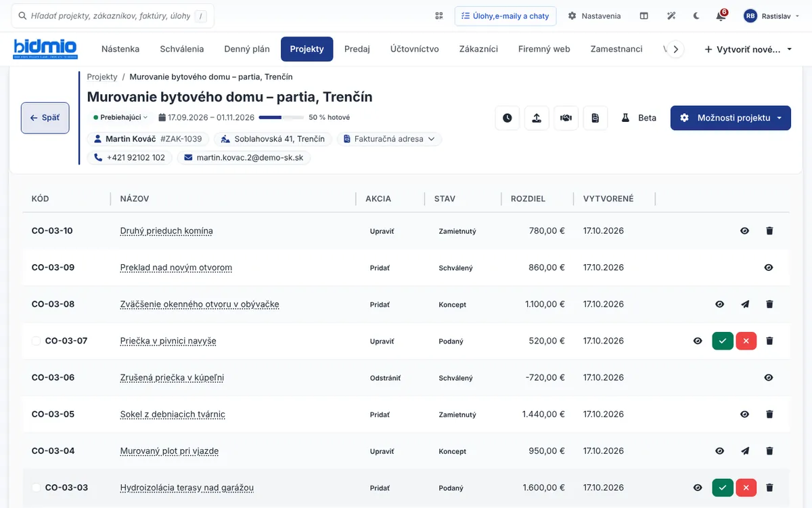Open Úlohy, e-maily a chaty
The image size is (812, 508).
click(505, 16)
